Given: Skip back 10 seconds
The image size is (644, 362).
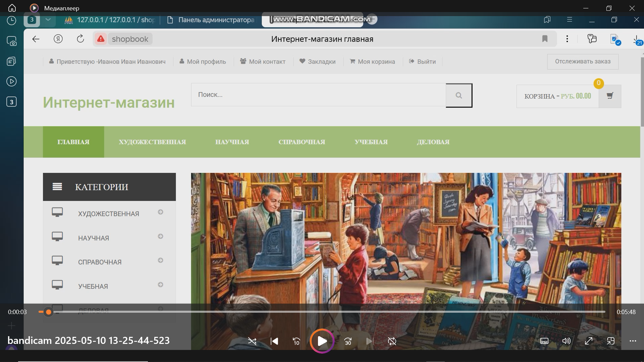Looking at the screenshot, I should [x=296, y=341].
